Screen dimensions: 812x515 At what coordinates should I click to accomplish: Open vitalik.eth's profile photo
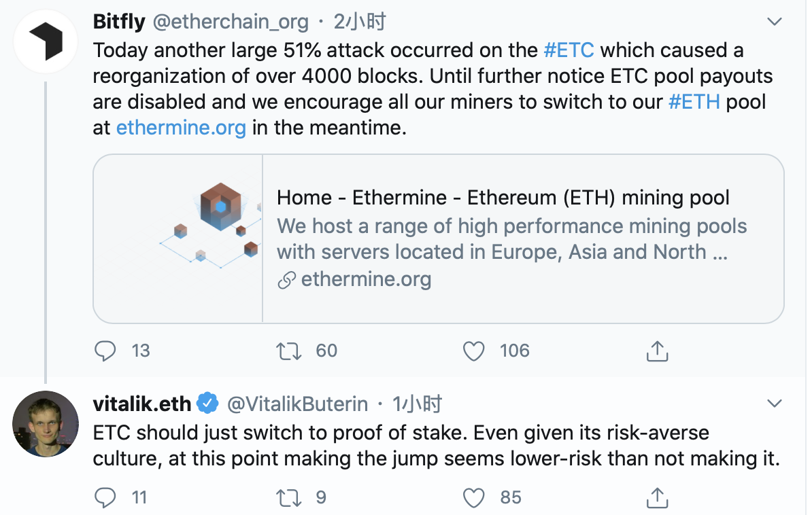(x=46, y=423)
